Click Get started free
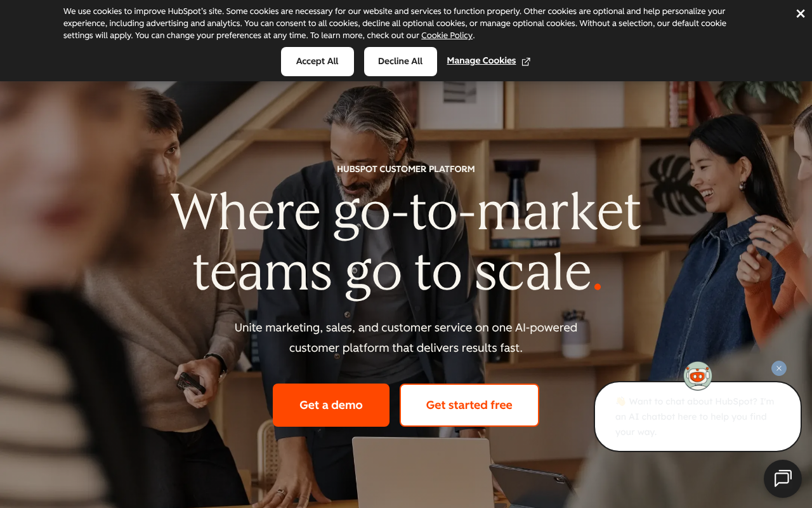 469,405
